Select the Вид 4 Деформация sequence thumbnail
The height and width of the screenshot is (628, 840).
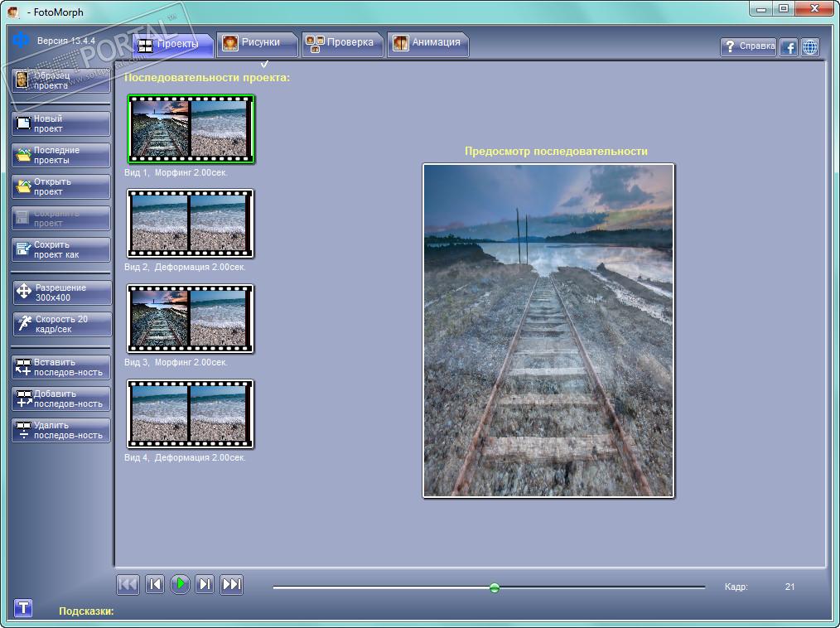191,414
